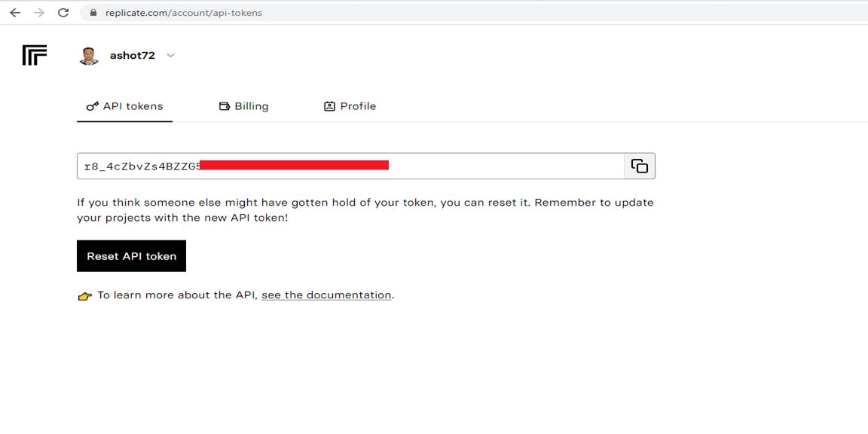Click the ashot72 profile avatar

coord(89,56)
